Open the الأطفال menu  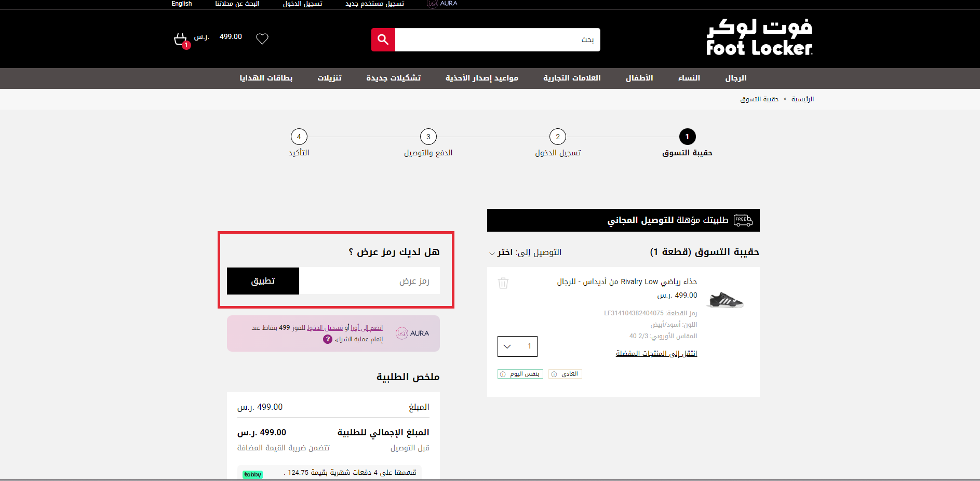639,78
